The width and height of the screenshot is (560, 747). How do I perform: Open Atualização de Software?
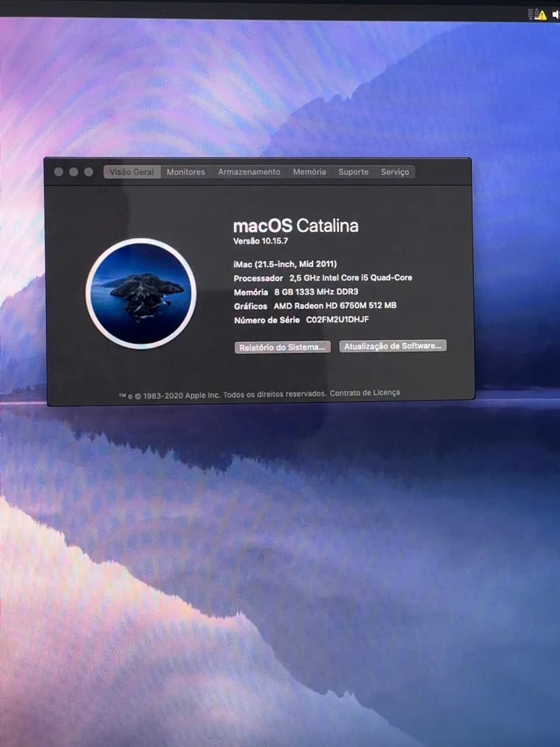click(392, 345)
